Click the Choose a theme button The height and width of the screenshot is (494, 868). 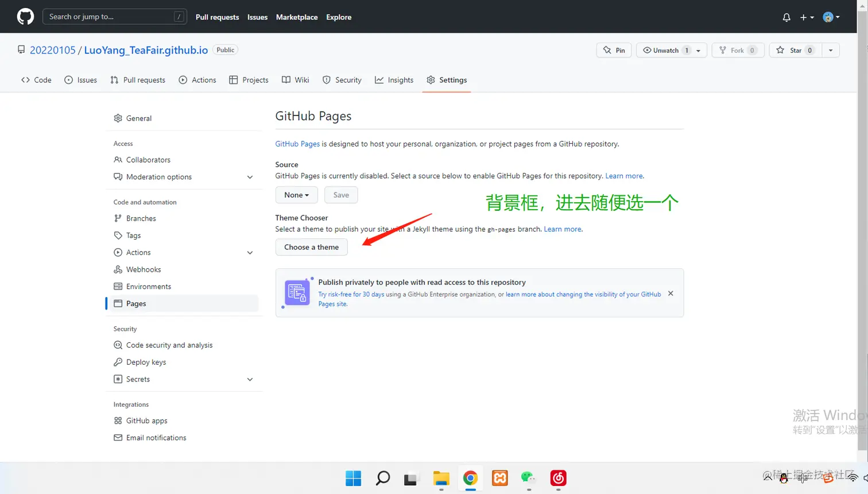click(312, 247)
